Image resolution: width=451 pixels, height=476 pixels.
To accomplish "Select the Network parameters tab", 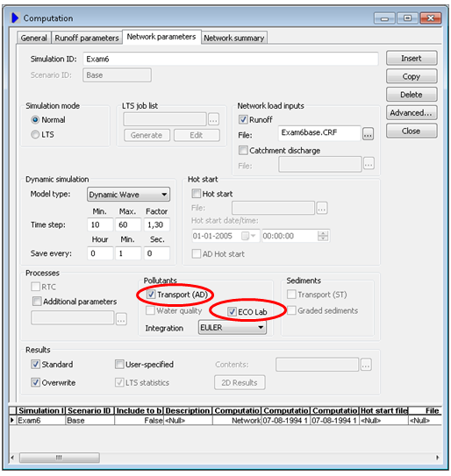I will [161, 37].
